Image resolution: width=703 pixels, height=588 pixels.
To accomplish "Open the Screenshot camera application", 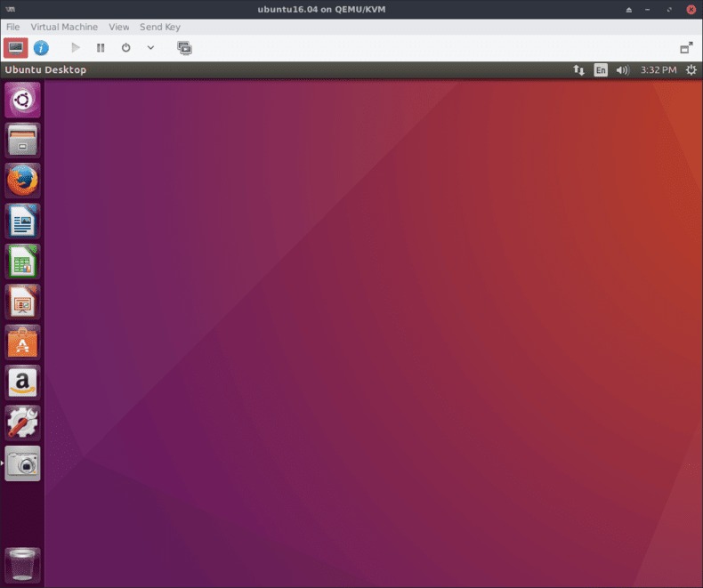I will click(x=22, y=463).
